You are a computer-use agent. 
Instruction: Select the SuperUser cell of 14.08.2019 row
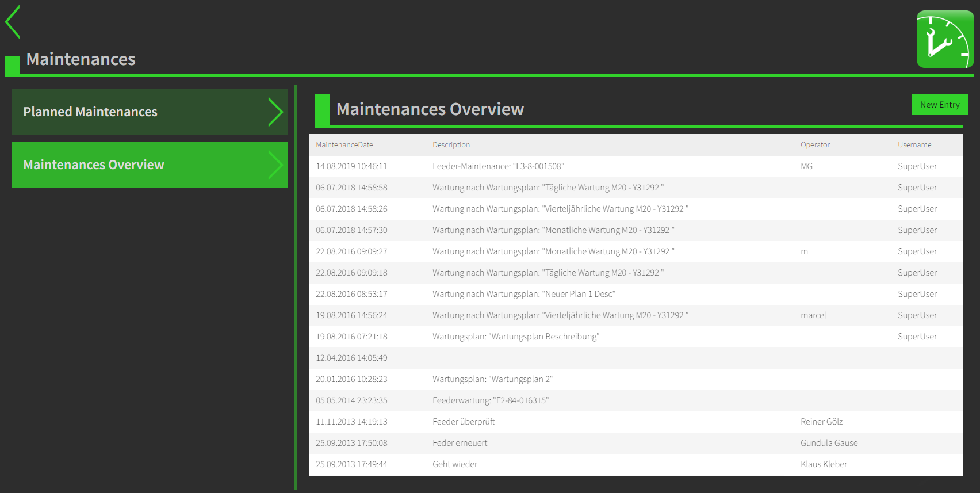pyautogui.click(x=917, y=166)
